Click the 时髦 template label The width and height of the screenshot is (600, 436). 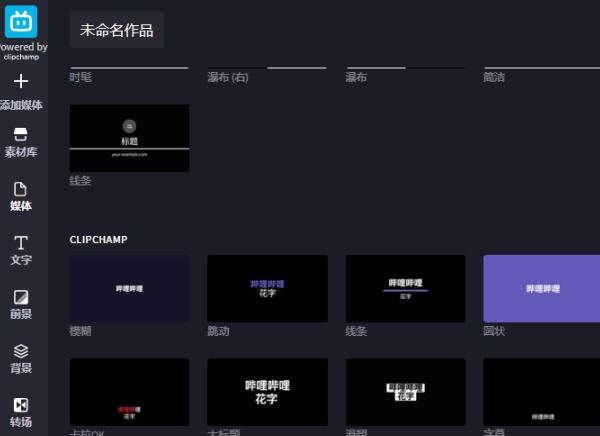[81, 77]
